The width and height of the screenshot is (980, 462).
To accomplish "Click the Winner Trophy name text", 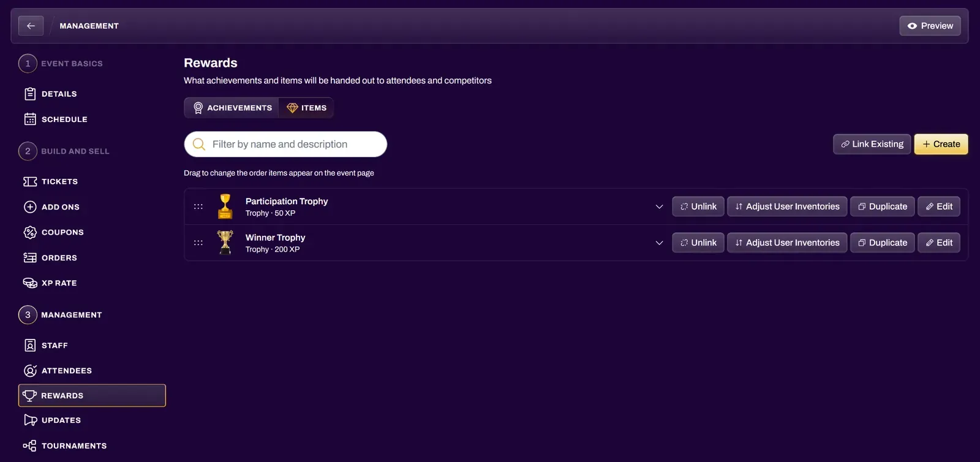I will pyautogui.click(x=275, y=237).
